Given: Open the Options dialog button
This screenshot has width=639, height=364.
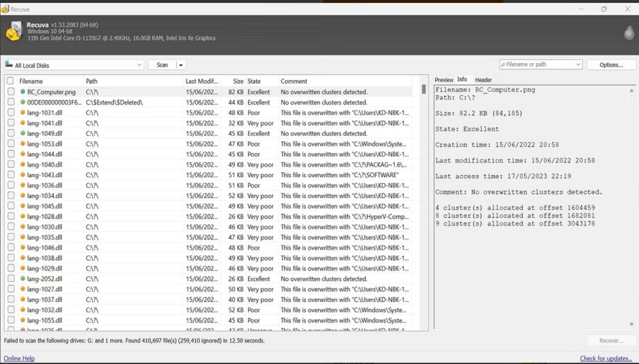Looking at the screenshot, I should (611, 65).
